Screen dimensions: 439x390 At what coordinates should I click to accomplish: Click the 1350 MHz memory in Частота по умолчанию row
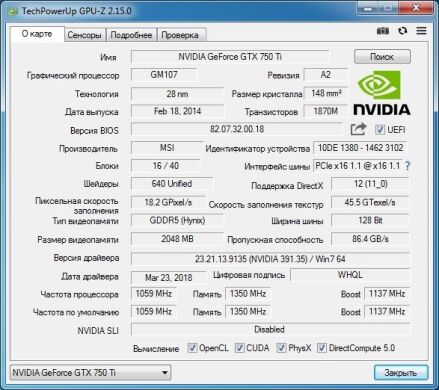248,312
